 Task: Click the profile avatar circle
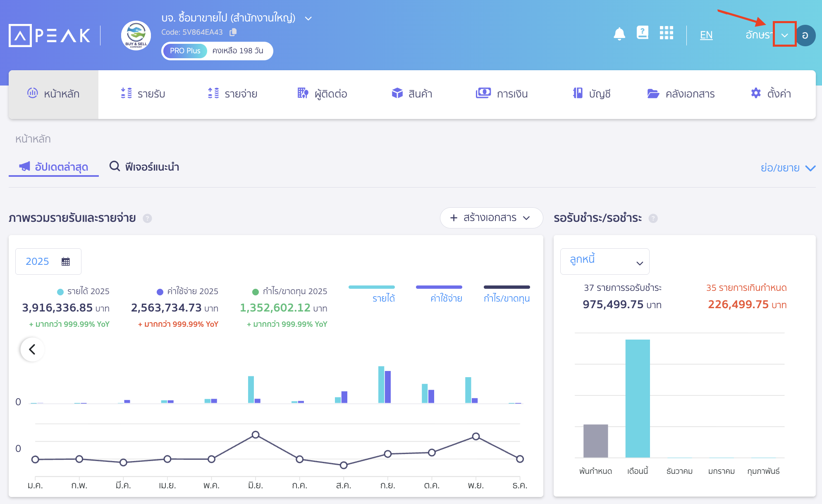[805, 35]
